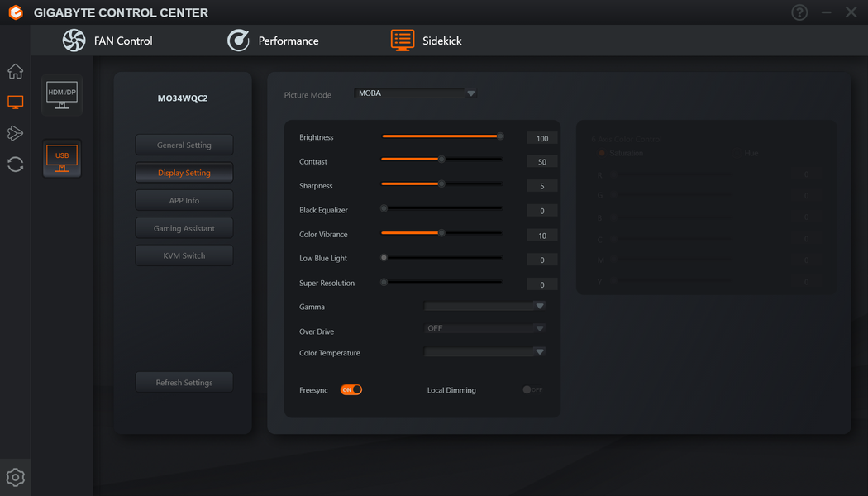
Task: Open the settings gear at the bottom left
Action: tap(15, 477)
